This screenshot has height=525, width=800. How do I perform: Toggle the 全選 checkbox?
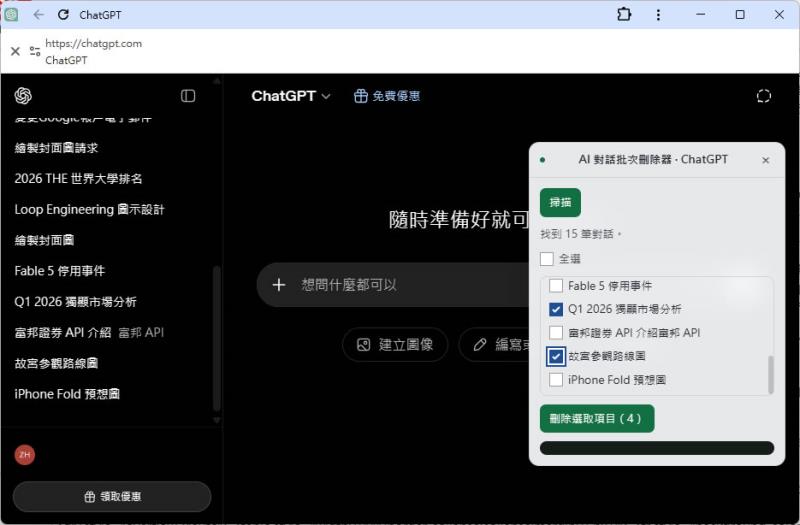coord(546,259)
